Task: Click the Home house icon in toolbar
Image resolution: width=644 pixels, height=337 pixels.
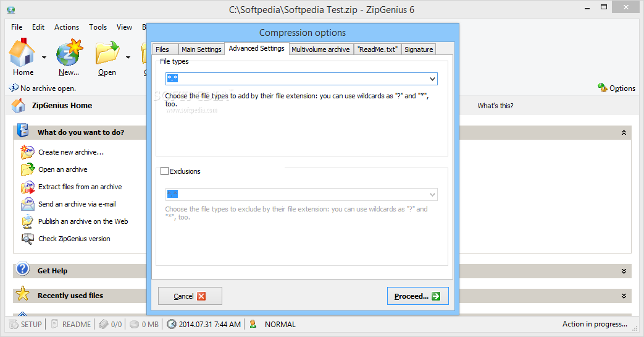Action: tap(22, 53)
